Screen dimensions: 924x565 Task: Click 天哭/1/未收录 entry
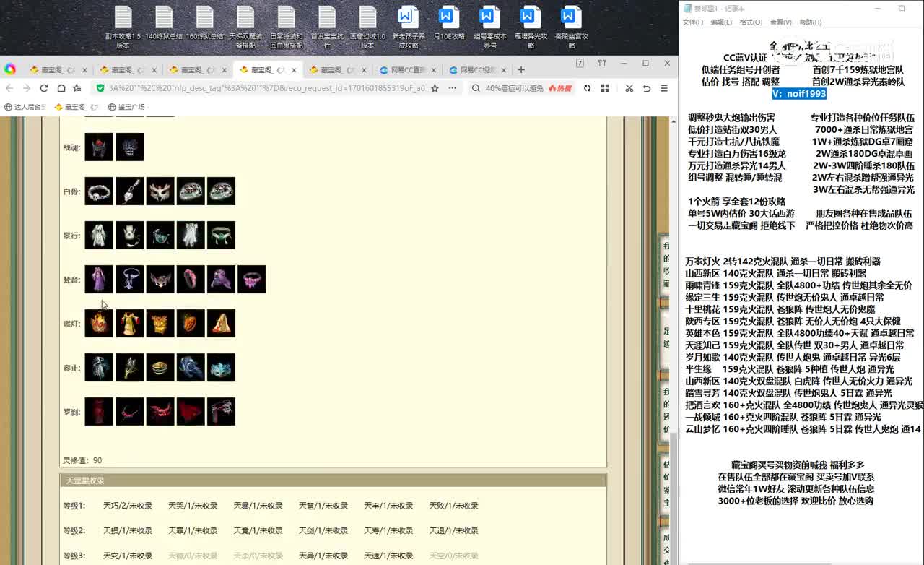(193, 506)
